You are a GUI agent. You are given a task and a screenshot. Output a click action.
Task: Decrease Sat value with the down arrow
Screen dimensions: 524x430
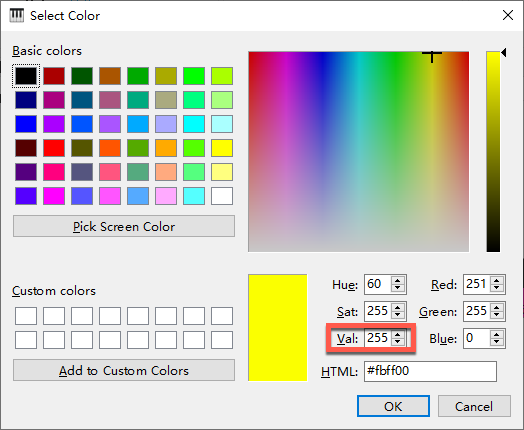click(397, 315)
